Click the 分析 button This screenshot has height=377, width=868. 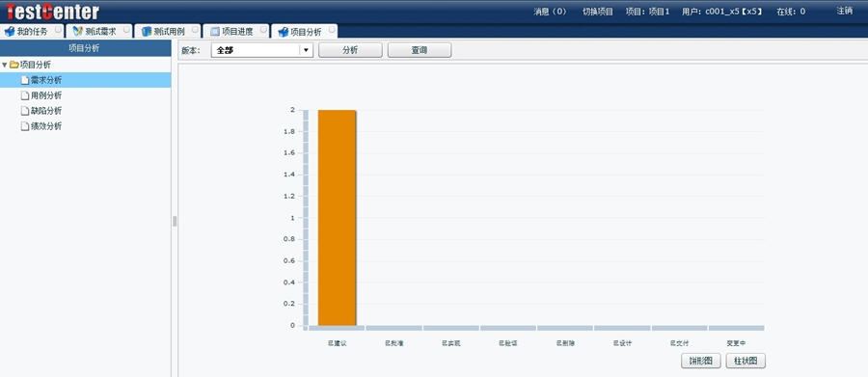click(x=350, y=50)
